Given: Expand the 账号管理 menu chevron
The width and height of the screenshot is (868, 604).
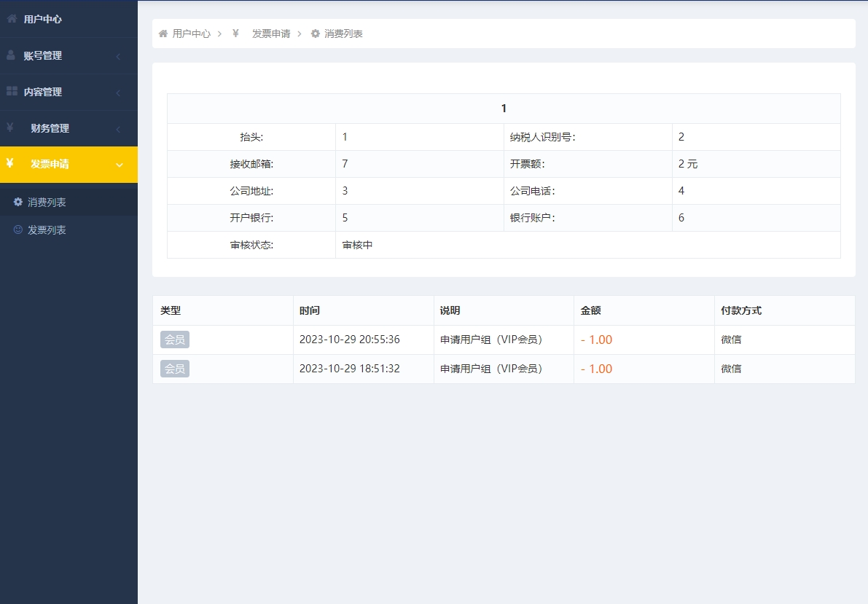Looking at the screenshot, I should [118, 57].
